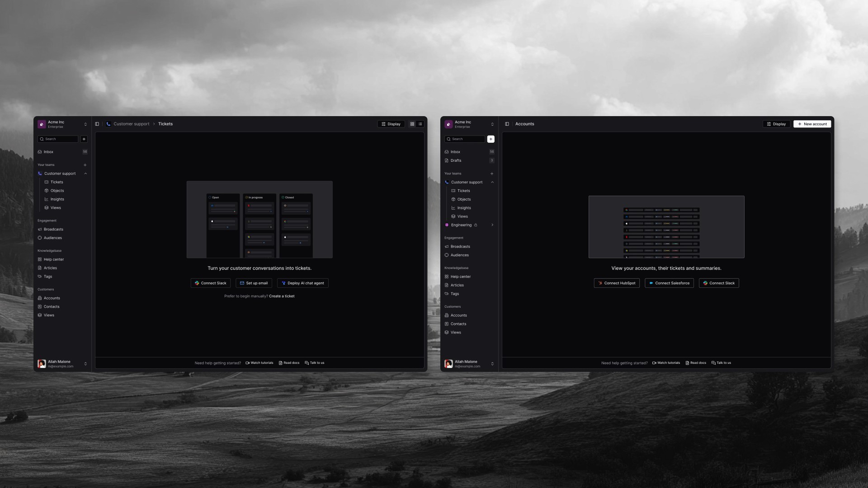Open Insights under Customer support in left window

tap(57, 199)
